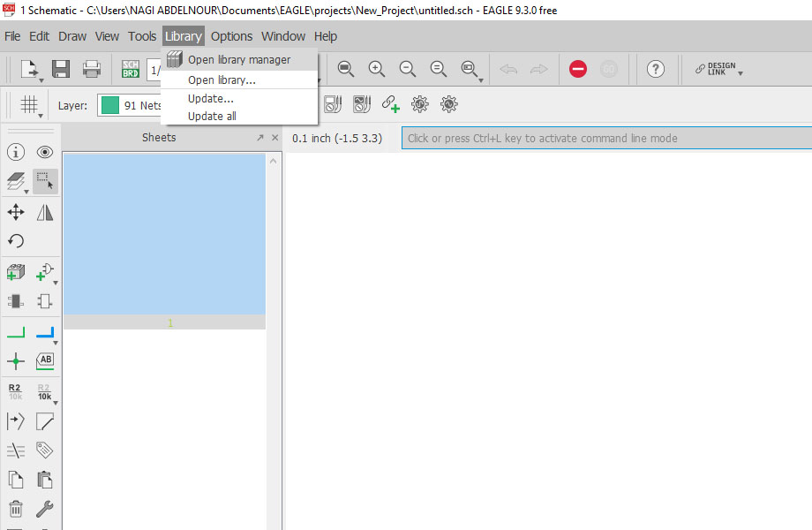This screenshot has width=812, height=530.
Task: Click the tag attribute tool icon
Action: click(45, 450)
